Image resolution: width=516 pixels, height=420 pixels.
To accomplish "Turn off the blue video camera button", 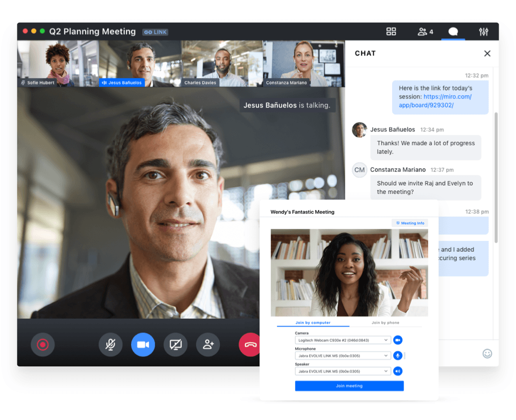I will (x=143, y=345).
